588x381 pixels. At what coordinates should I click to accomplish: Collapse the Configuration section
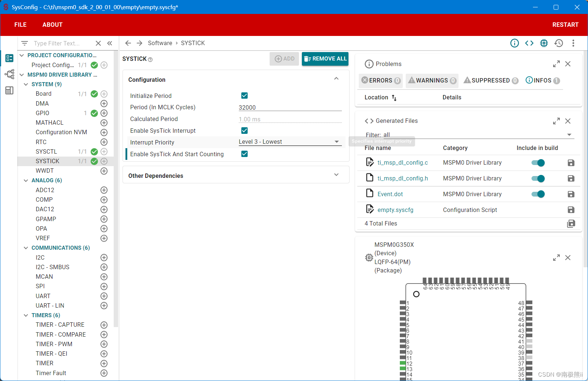pyautogui.click(x=336, y=79)
